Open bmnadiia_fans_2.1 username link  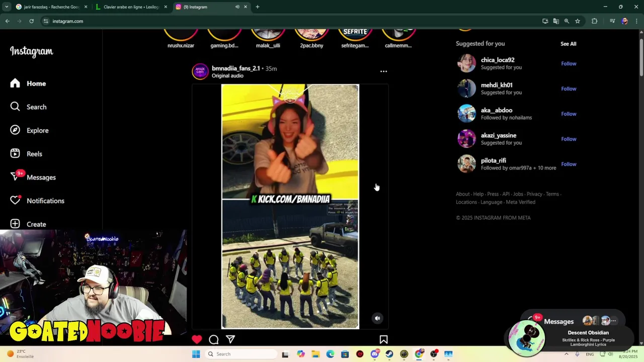235,68
